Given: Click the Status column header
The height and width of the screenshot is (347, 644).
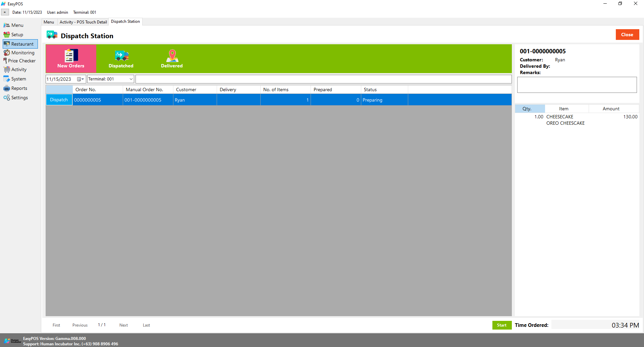Looking at the screenshot, I should pos(384,90).
